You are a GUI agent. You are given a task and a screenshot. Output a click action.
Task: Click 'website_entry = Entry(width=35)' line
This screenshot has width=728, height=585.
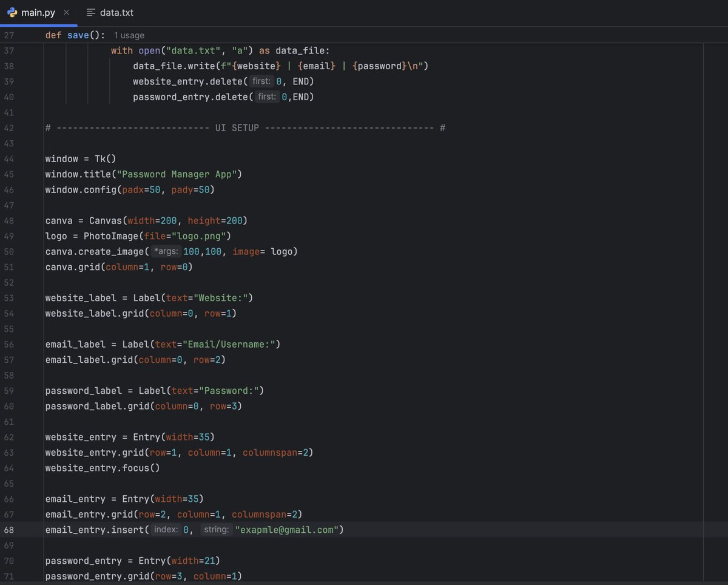point(130,437)
